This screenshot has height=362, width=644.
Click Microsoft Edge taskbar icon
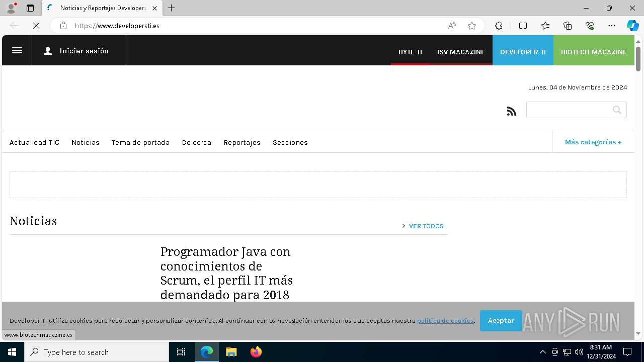[x=207, y=352]
